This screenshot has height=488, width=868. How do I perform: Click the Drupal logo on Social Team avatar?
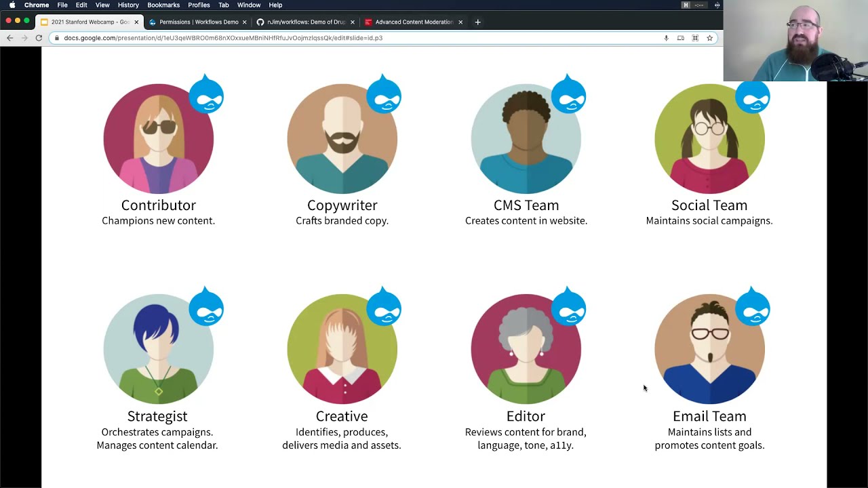pos(753,95)
